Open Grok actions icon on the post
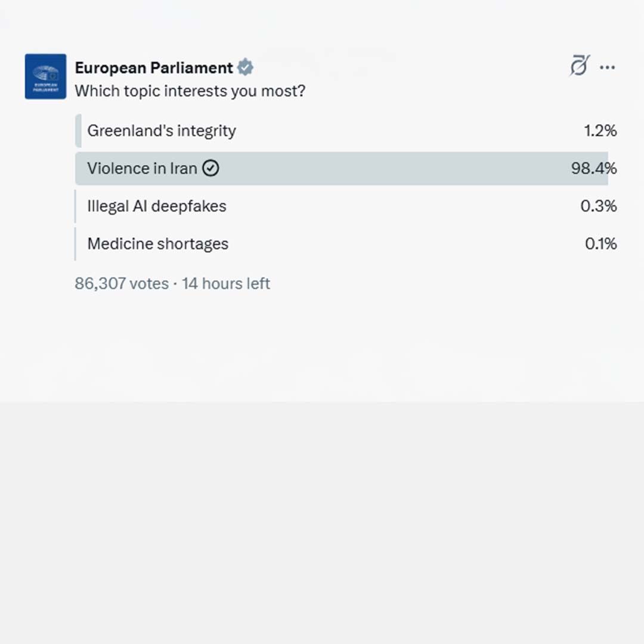 [x=579, y=66]
